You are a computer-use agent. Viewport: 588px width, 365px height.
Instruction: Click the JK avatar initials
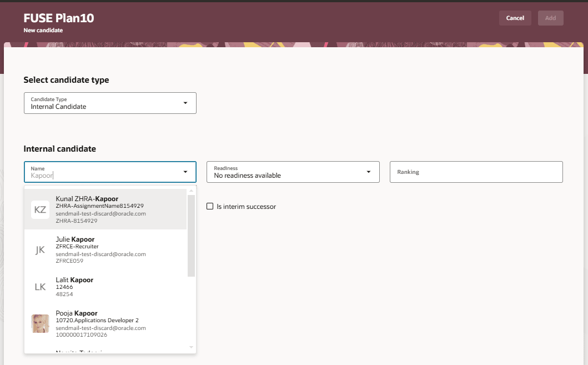click(40, 250)
